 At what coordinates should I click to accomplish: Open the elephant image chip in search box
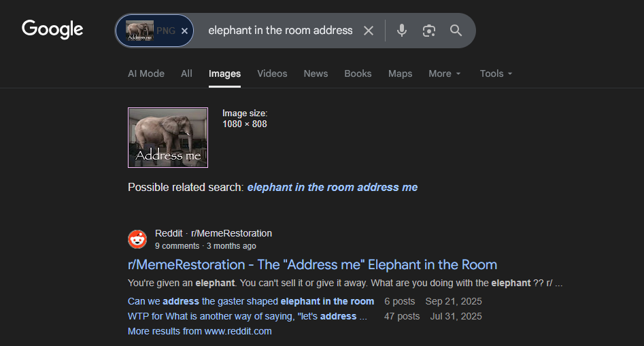point(139,31)
